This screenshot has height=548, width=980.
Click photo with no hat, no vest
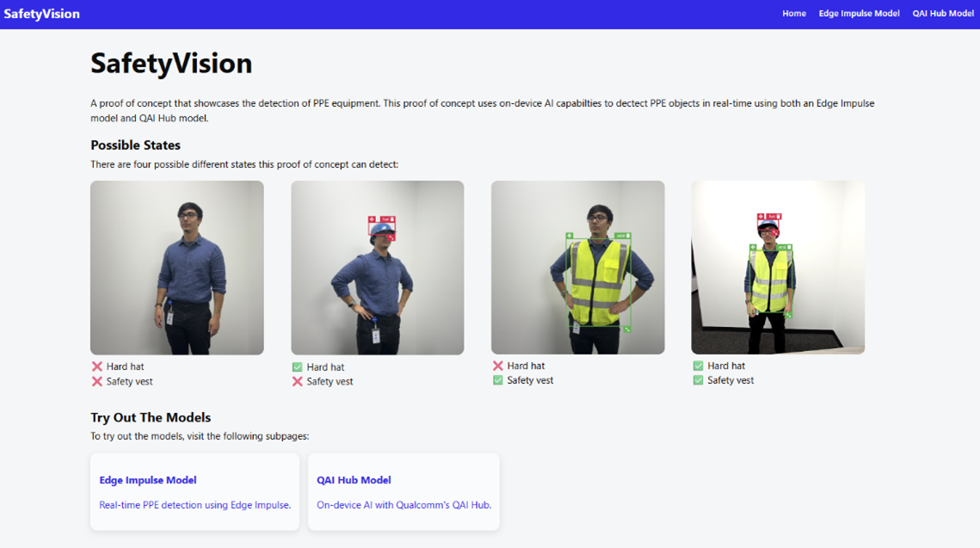[177, 268]
